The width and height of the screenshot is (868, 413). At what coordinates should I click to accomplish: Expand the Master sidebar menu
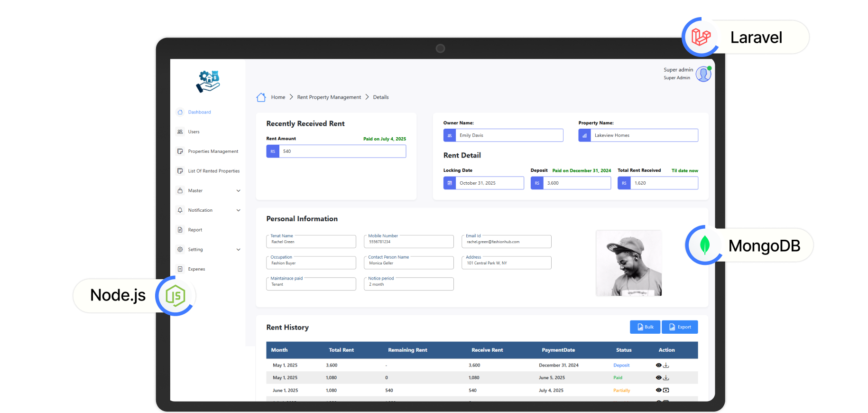(238, 191)
